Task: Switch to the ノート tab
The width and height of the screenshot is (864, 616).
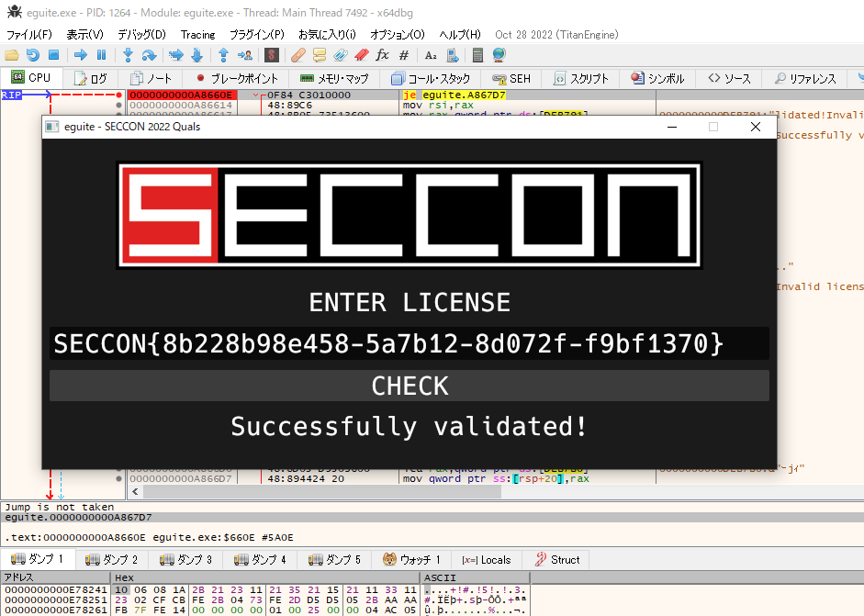Action: [x=151, y=78]
